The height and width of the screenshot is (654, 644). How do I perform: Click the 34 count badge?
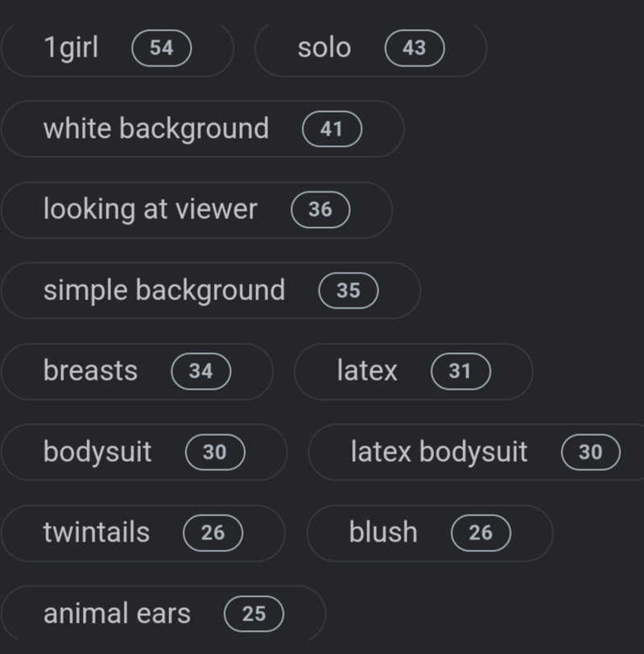tap(201, 371)
